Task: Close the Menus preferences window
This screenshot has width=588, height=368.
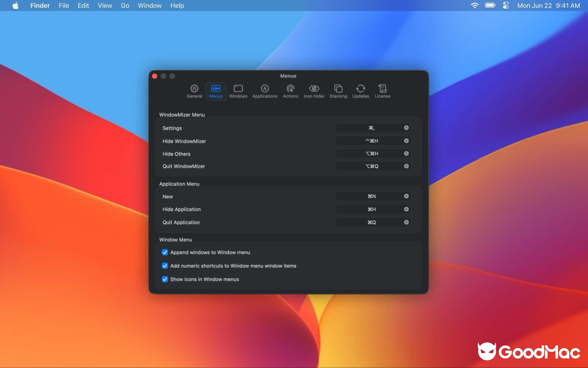Action: 155,76
